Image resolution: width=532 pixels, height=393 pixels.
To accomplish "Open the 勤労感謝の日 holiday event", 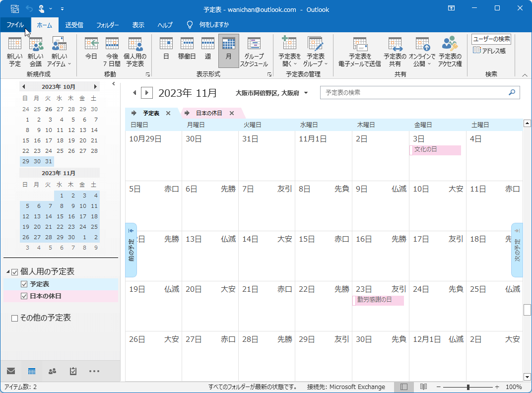I will 378,300.
